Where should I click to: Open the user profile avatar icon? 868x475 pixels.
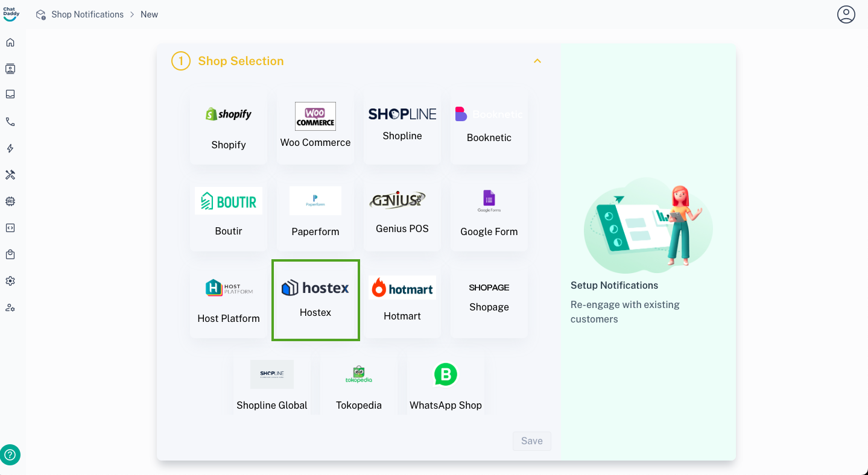(x=846, y=14)
